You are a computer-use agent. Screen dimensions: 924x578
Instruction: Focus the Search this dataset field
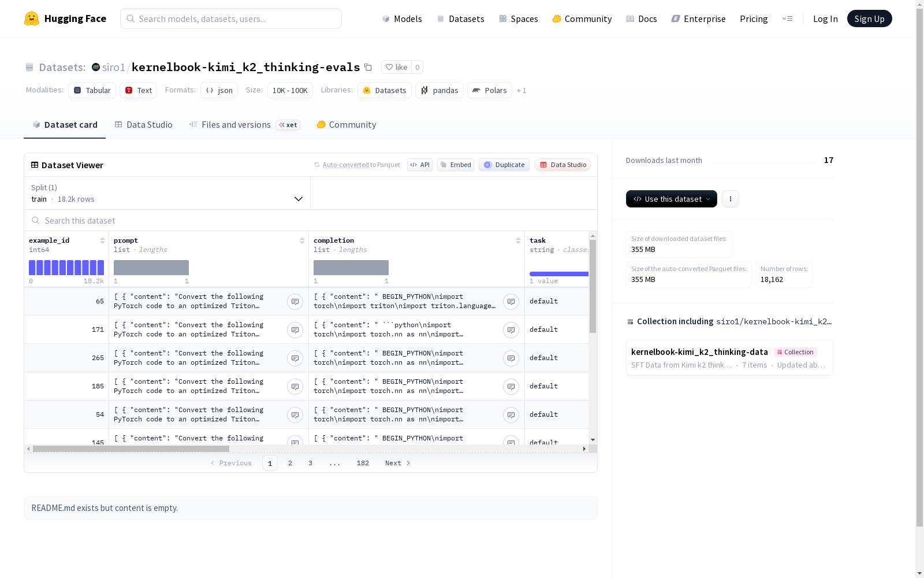[x=311, y=221]
